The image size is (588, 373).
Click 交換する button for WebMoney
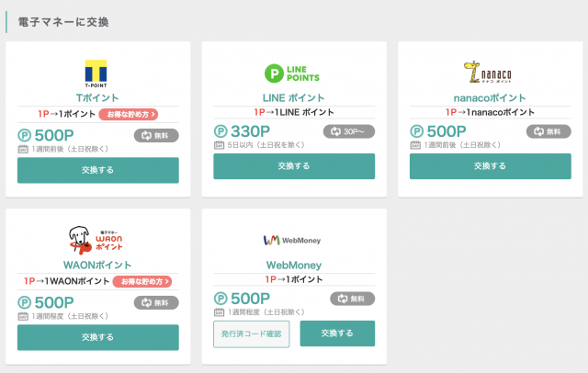337,333
